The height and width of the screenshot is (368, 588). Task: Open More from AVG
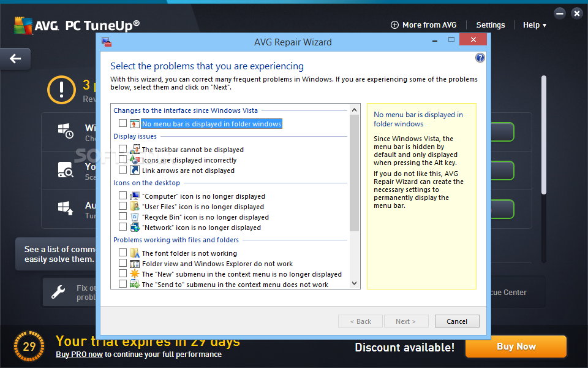(424, 25)
